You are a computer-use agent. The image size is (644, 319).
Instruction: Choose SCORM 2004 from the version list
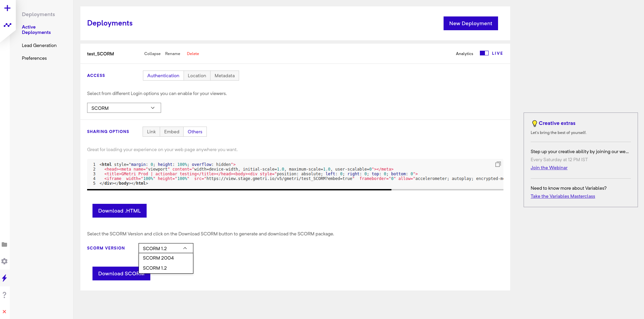pos(166,258)
